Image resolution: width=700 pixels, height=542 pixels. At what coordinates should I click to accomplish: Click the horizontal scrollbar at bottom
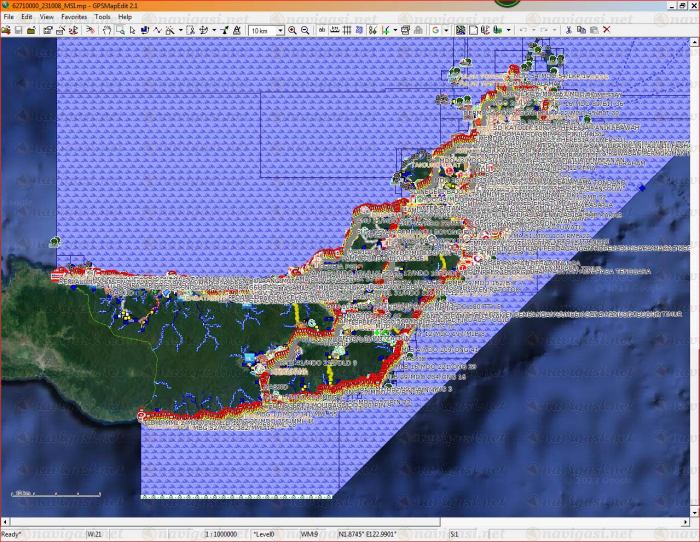350,521
